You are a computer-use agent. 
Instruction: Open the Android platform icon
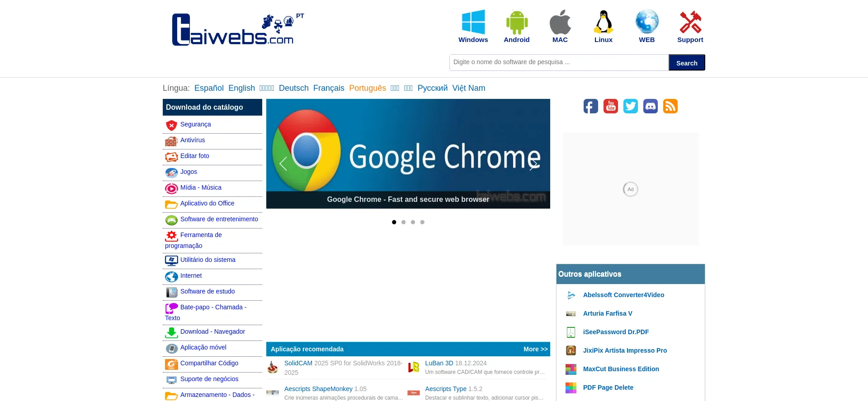[517, 22]
